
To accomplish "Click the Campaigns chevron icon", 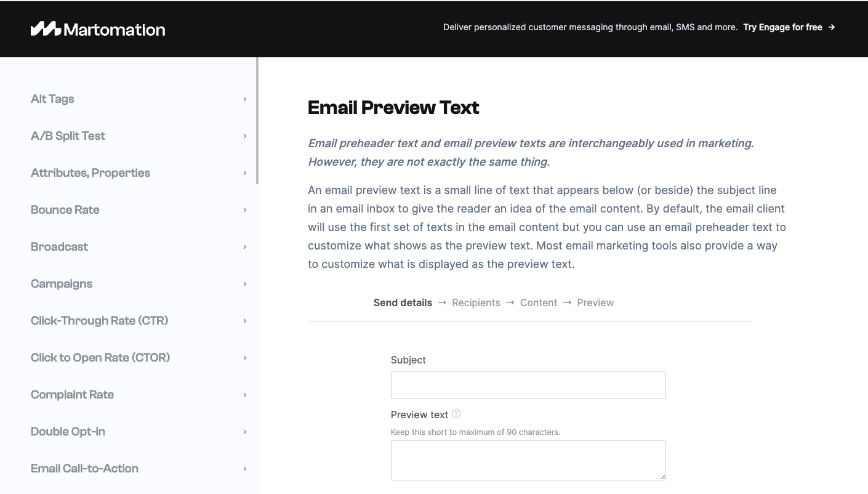I will (245, 284).
